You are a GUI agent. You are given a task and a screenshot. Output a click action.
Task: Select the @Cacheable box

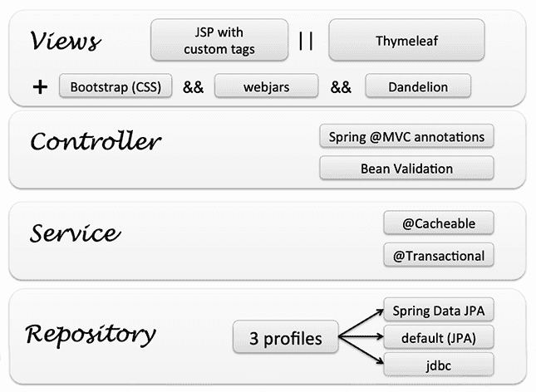(x=439, y=223)
